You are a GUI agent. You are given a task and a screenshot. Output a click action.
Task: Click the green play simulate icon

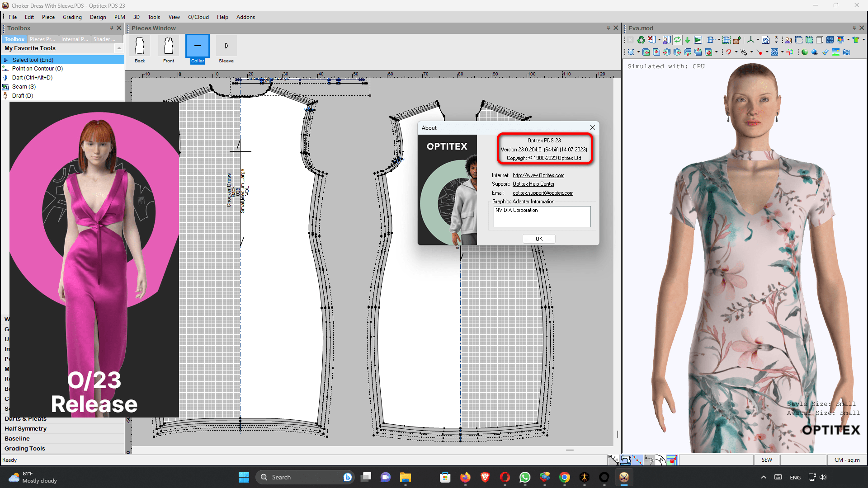(x=698, y=40)
